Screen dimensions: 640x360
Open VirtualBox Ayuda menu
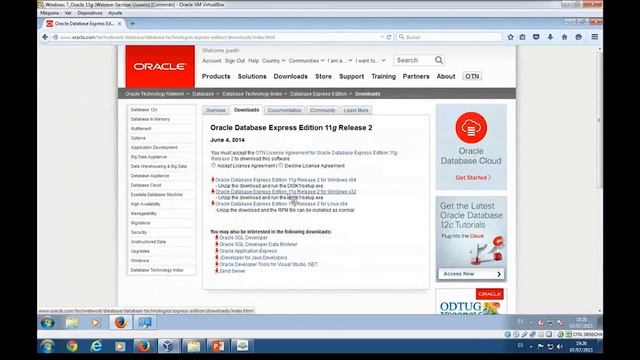(x=115, y=13)
